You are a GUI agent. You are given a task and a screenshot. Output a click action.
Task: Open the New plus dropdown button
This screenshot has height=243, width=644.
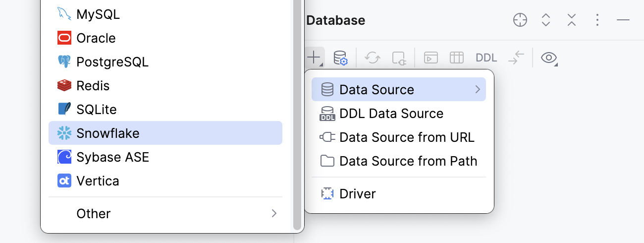[x=314, y=58]
